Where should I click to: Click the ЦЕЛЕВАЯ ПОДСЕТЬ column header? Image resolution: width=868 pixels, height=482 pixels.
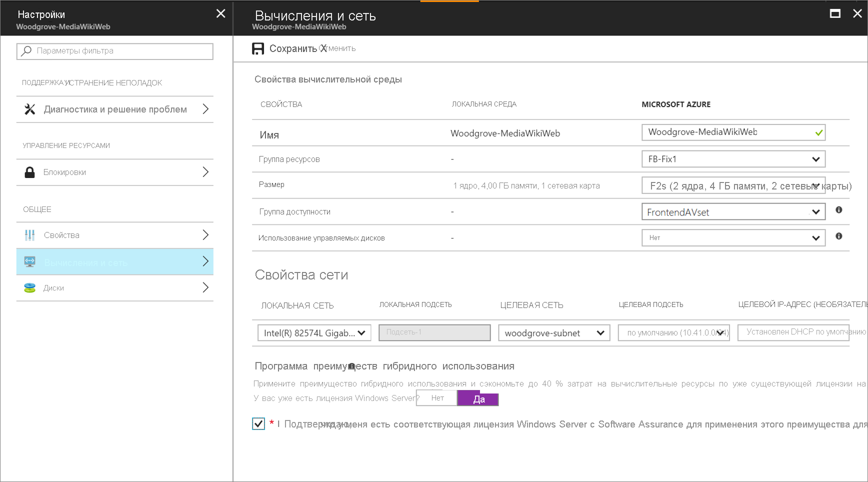651,304
